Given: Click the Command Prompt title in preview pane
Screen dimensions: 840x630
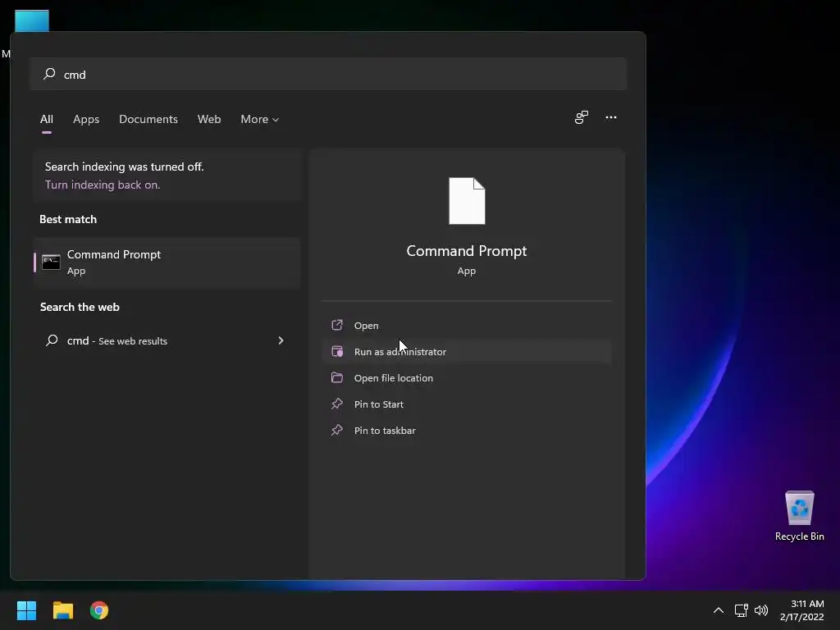Looking at the screenshot, I should pyautogui.click(x=467, y=251).
